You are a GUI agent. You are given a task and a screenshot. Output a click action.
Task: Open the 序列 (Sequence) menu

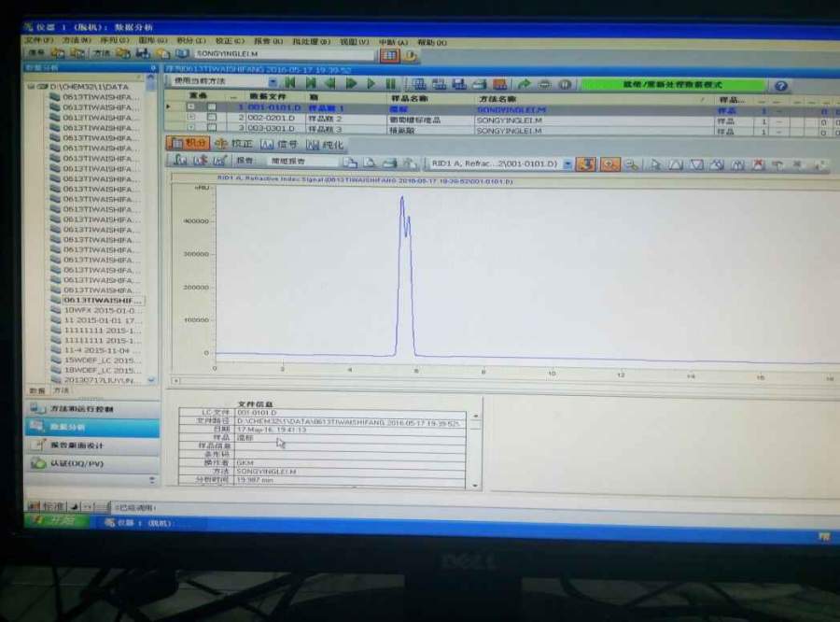[x=114, y=40]
